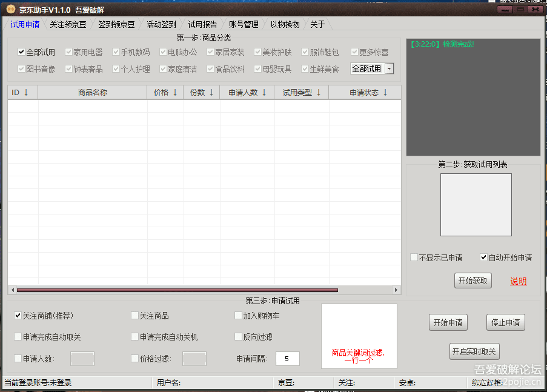Click the 申请间隔 field showing 5
Viewport: 547px width, 392px height.
pyautogui.click(x=288, y=359)
